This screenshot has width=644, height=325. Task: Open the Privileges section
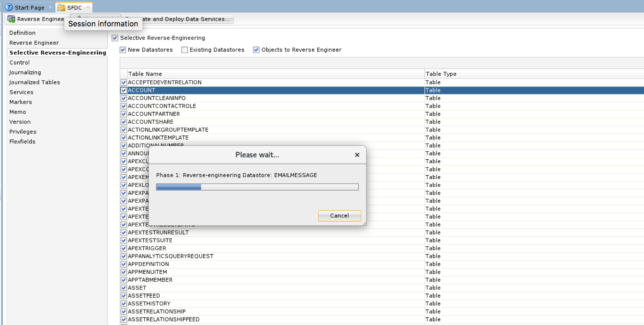click(23, 132)
